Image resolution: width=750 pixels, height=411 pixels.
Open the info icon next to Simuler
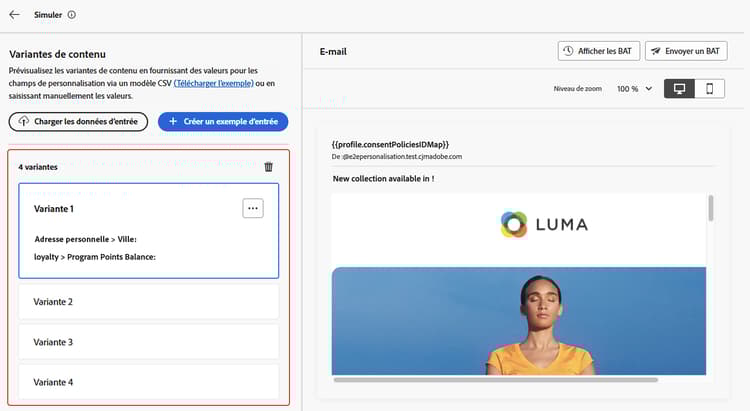click(x=72, y=15)
